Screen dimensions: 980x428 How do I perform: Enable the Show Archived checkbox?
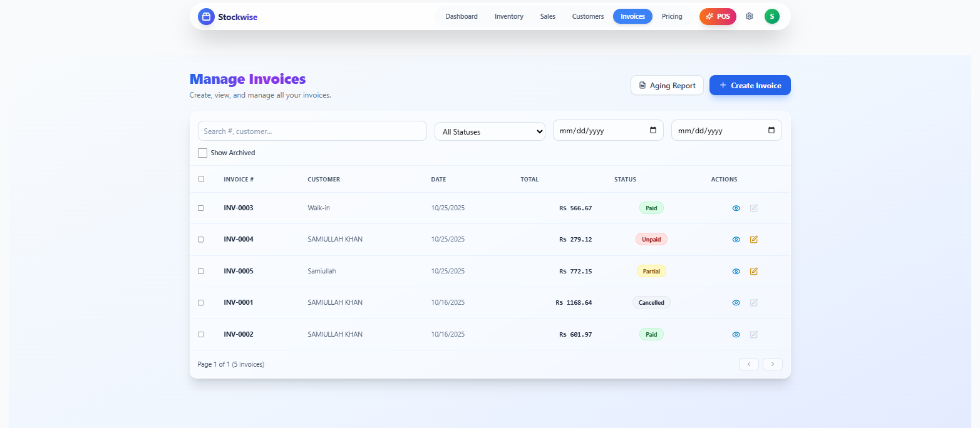click(x=202, y=153)
